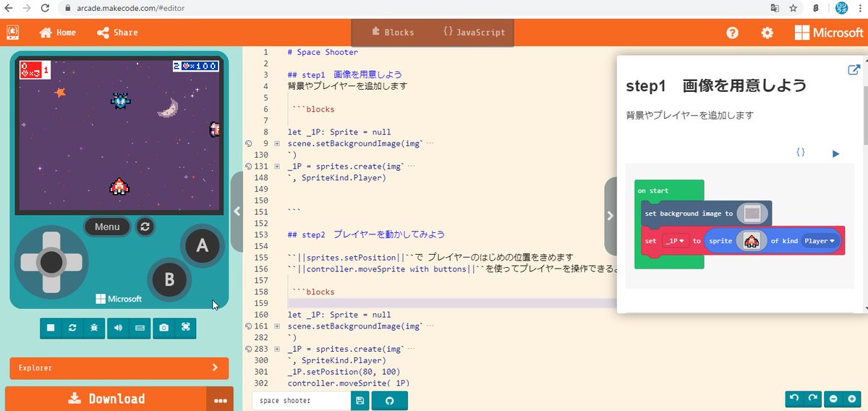Image resolution: width=868 pixels, height=411 pixels.
Task: Click the '# Space Shooter' code line
Action: [x=323, y=52]
